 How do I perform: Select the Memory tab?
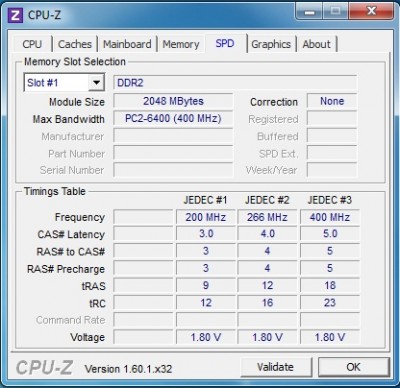pos(181,44)
